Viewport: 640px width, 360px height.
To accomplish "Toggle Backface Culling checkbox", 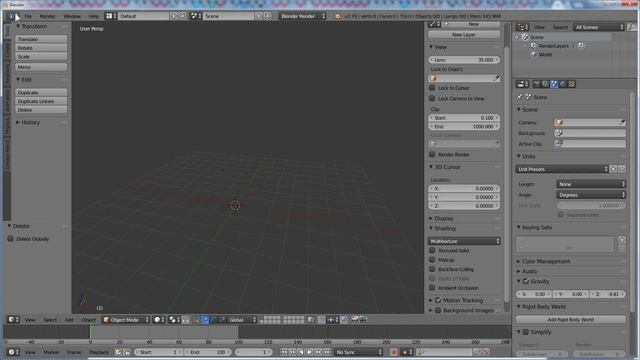I will [432, 269].
